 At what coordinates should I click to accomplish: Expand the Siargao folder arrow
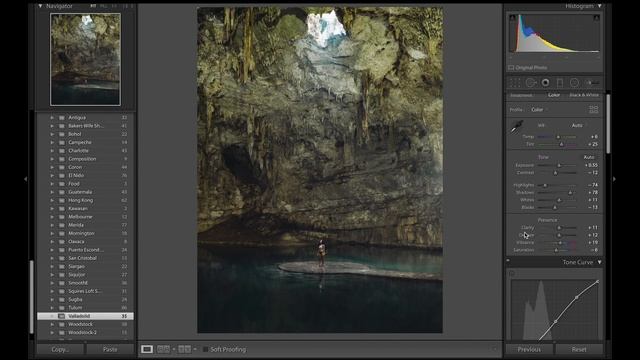[52, 267]
